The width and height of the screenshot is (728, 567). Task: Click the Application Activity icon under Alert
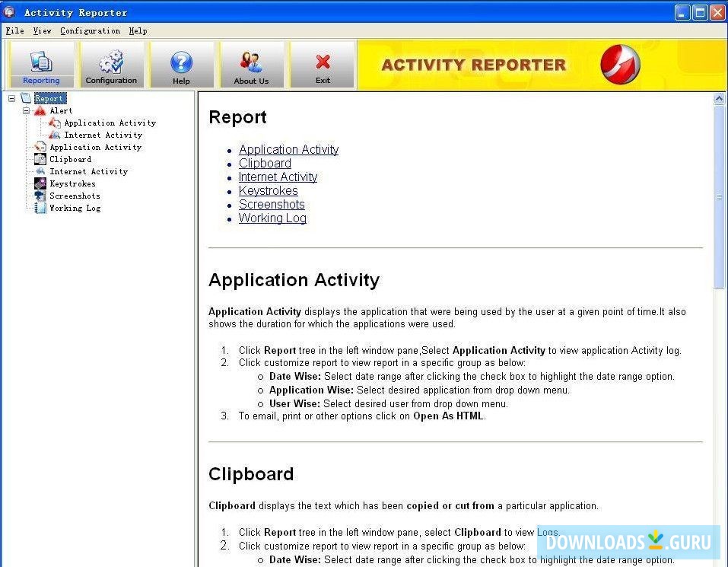pyautogui.click(x=54, y=123)
